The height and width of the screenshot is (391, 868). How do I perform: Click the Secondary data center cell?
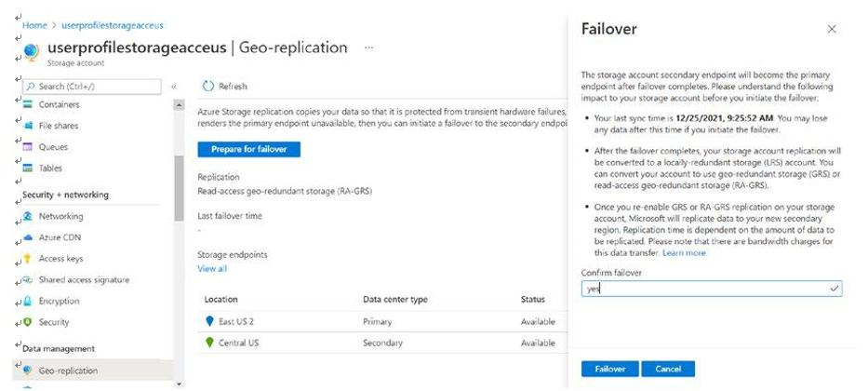click(x=382, y=343)
